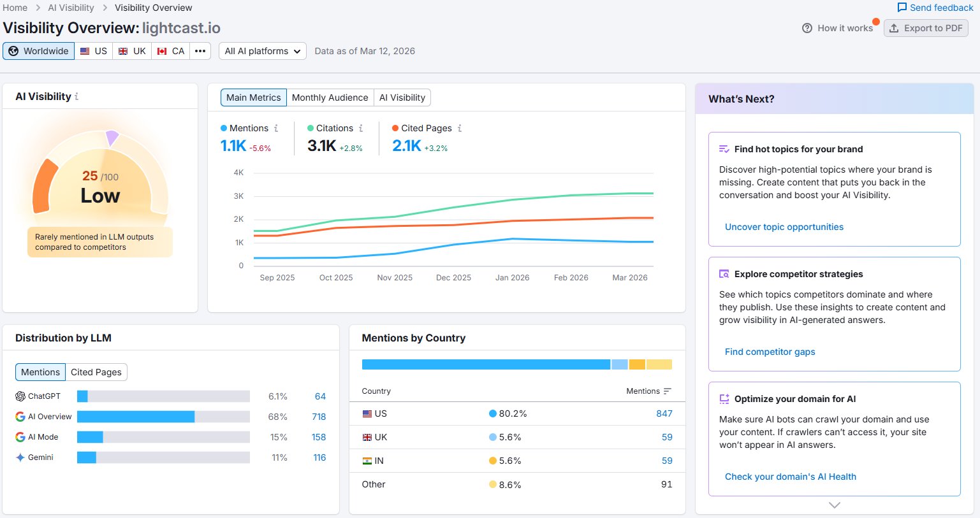Open the UK mentions count 59
The width and height of the screenshot is (980, 518).
pos(667,437)
